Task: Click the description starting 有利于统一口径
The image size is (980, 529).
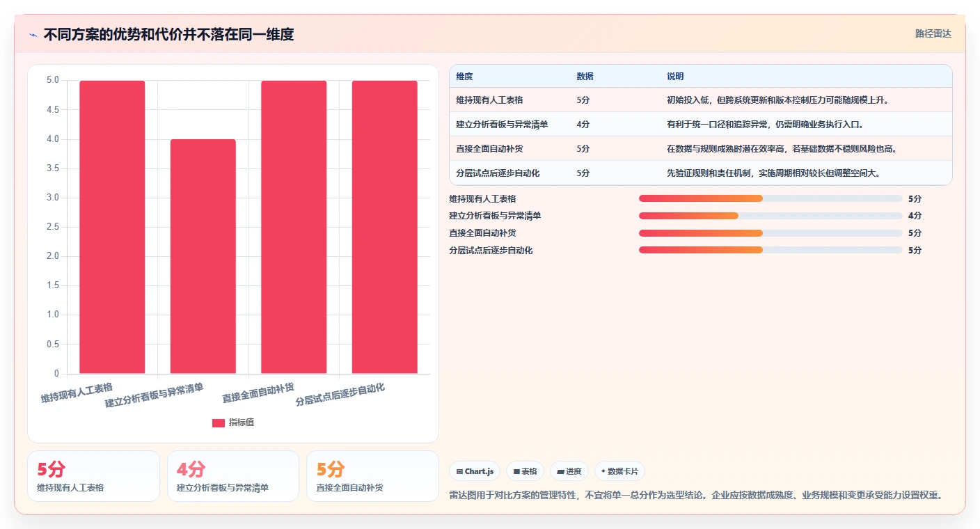Action: point(765,125)
